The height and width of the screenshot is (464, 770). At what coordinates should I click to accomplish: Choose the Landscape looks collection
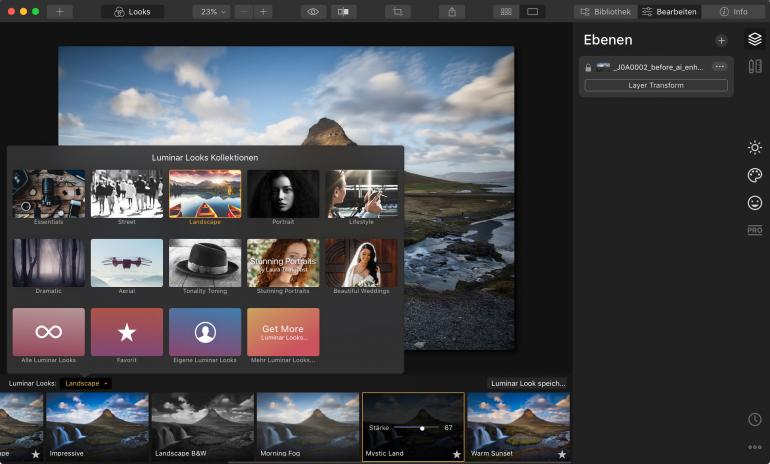(x=205, y=194)
